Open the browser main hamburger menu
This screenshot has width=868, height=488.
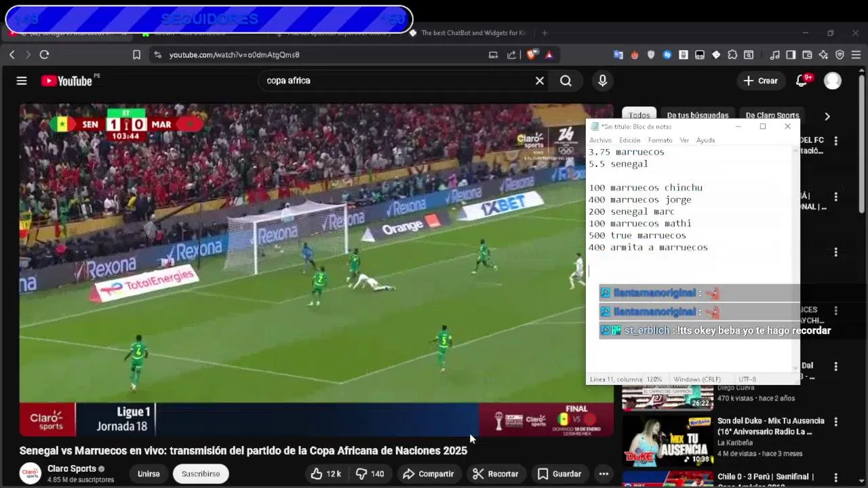click(x=856, y=55)
